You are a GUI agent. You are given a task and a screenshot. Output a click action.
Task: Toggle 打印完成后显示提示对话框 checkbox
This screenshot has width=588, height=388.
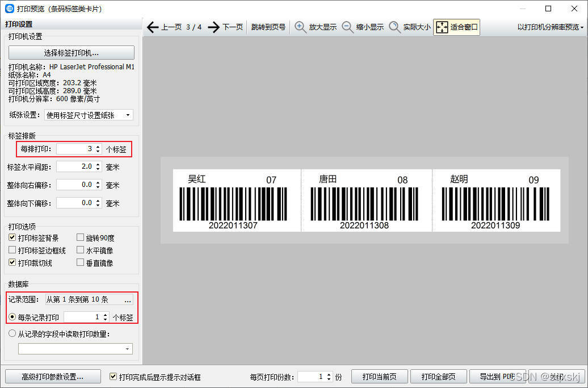[x=113, y=376]
